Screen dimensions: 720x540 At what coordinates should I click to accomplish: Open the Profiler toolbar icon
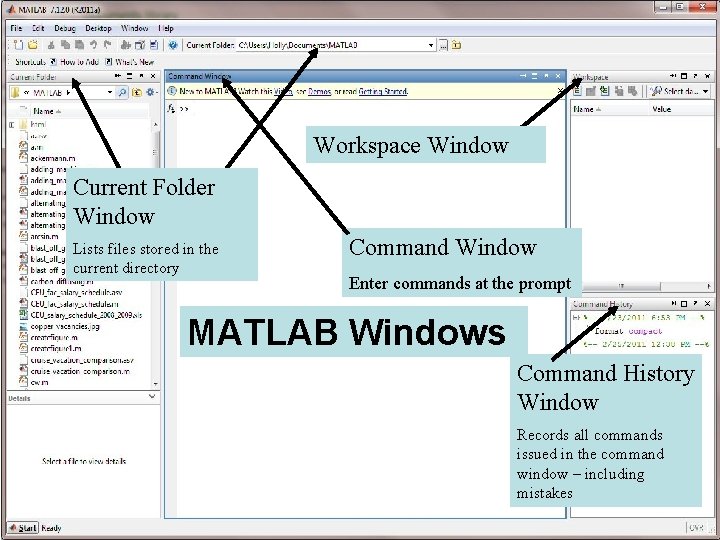(154, 45)
